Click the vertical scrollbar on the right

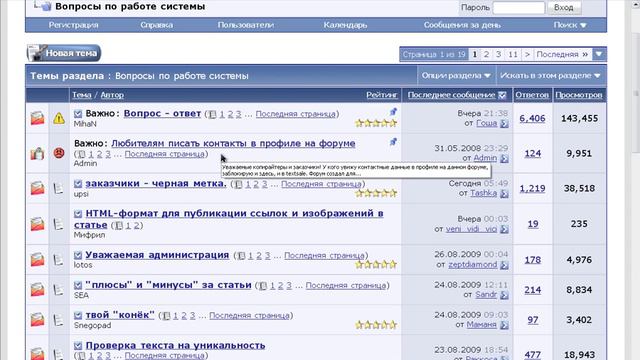[636, 94]
